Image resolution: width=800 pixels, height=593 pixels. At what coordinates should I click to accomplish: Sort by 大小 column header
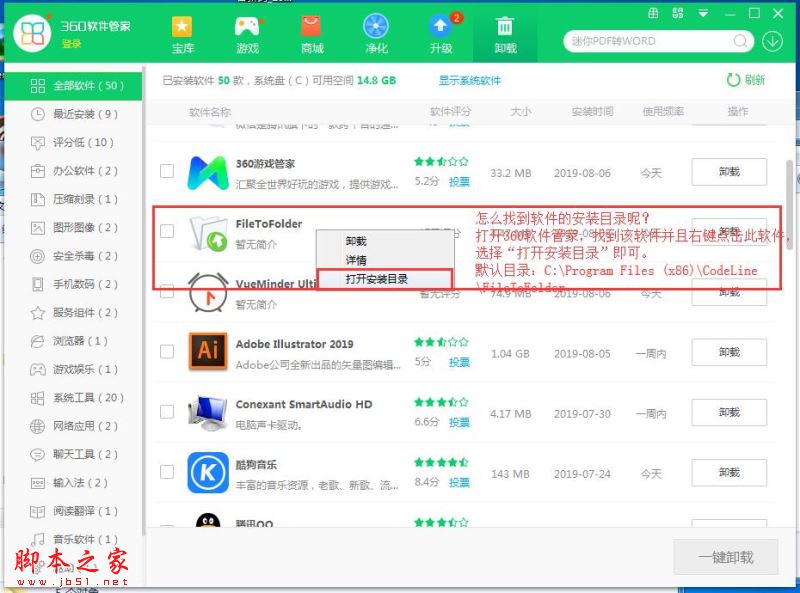click(x=521, y=111)
